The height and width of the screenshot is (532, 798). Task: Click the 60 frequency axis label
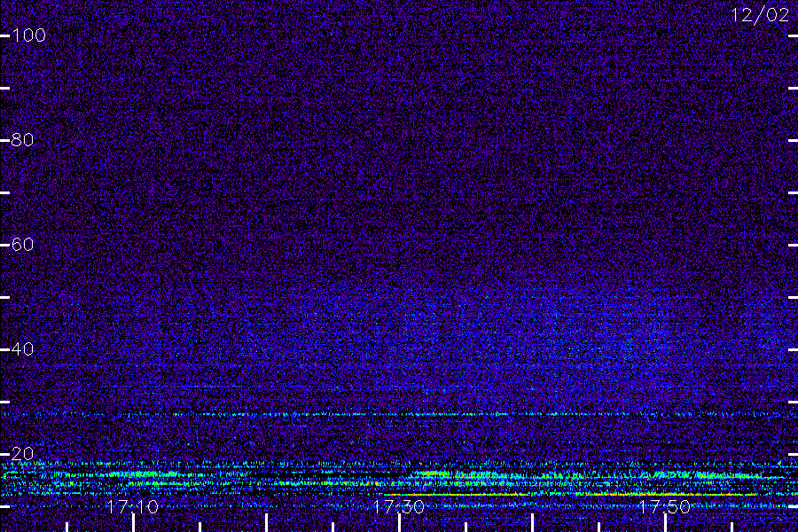pos(22,245)
